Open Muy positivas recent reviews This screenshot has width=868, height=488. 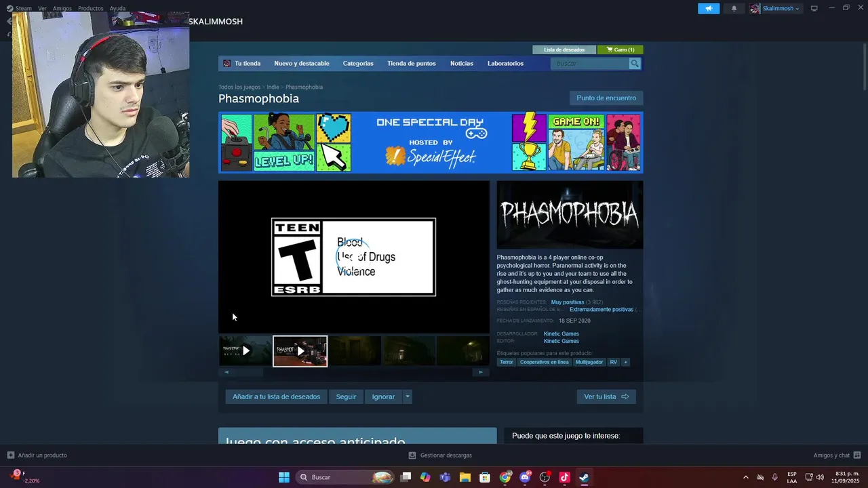568,302
